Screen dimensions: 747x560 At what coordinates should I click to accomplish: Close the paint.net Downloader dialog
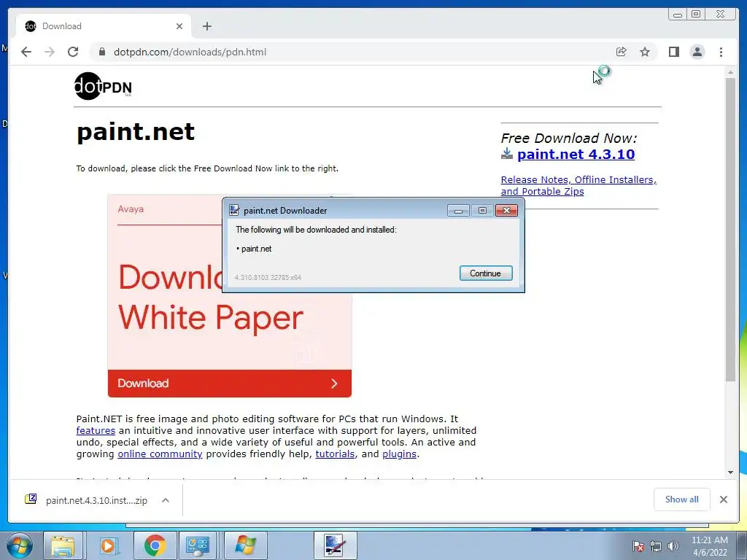click(506, 211)
